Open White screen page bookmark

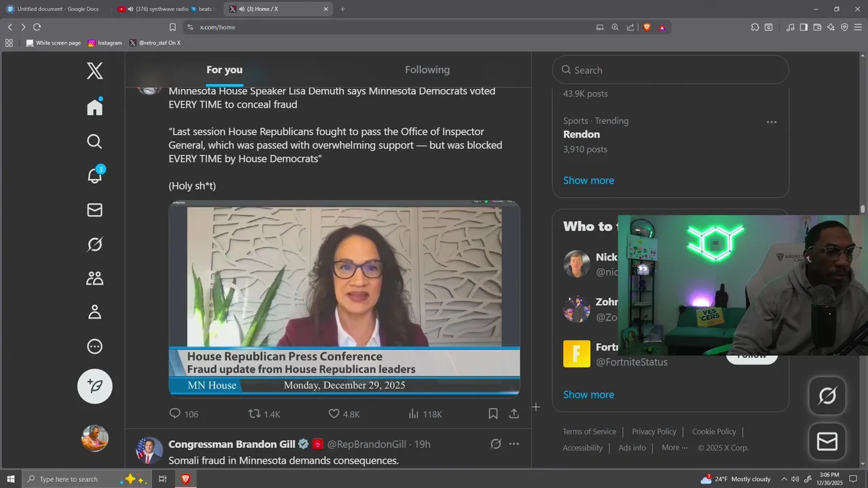(x=53, y=43)
